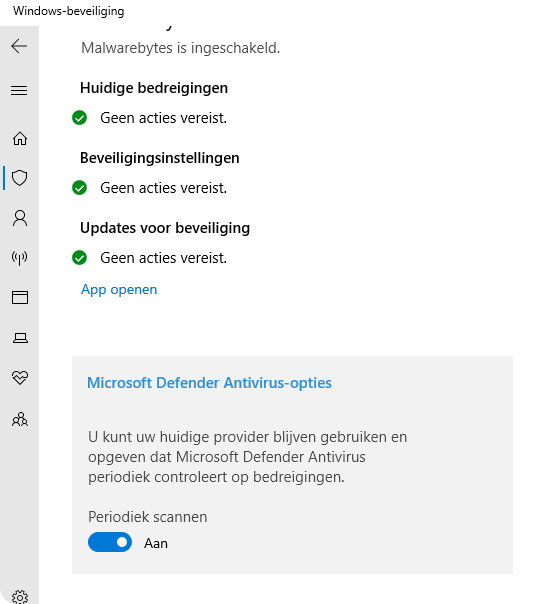This screenshot has width=546, height=604.
Task: Click the Updates voor beveiliging heading
Action: [x=165, y=228]
